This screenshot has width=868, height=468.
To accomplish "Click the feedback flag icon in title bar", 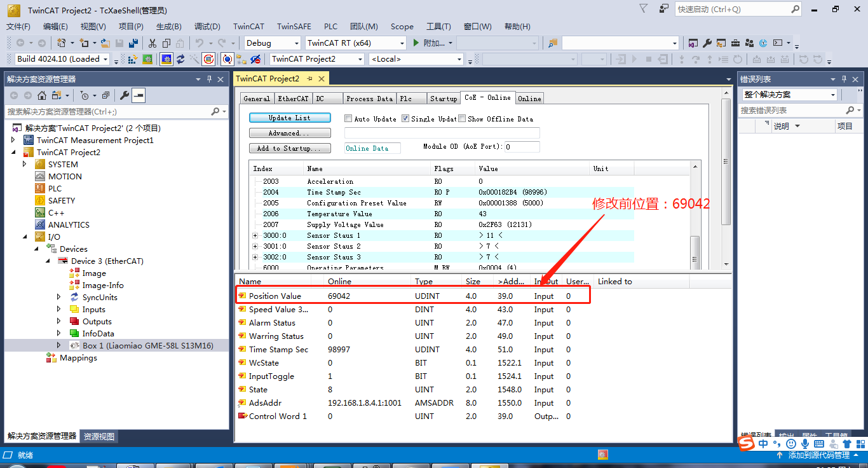I will tap(643, 9).
